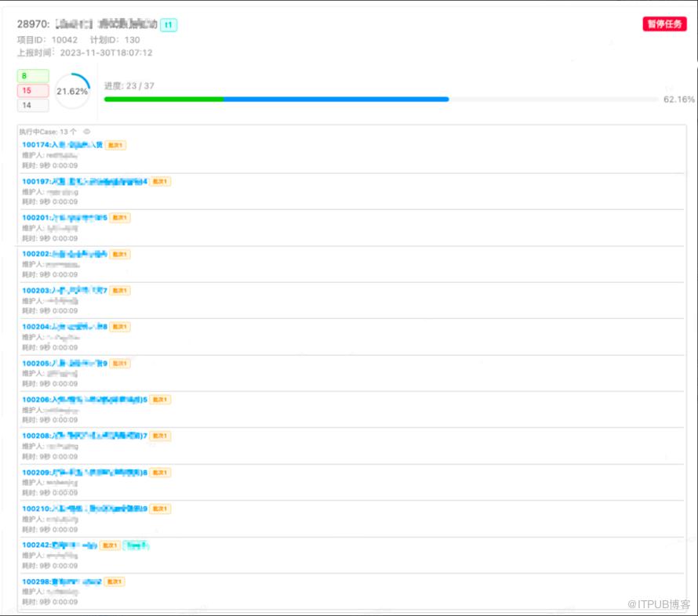Open case link 100202
The width and height of the screenshot is (698, 616).
pos(64,254)
